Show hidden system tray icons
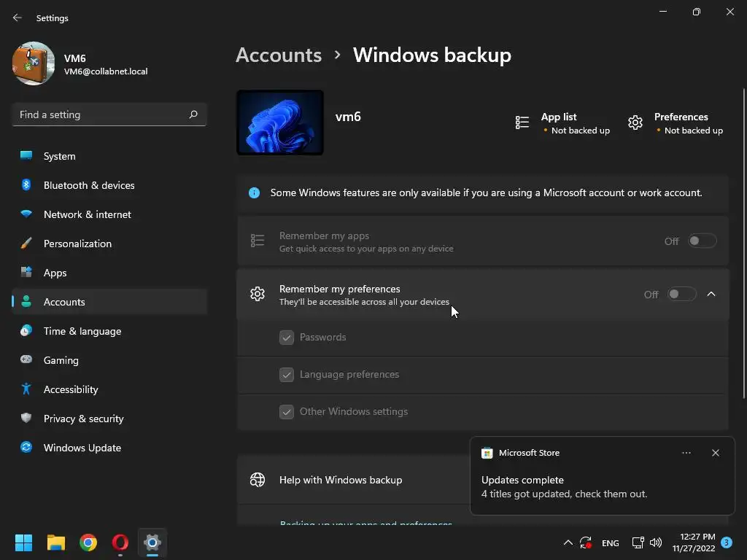 568,542
